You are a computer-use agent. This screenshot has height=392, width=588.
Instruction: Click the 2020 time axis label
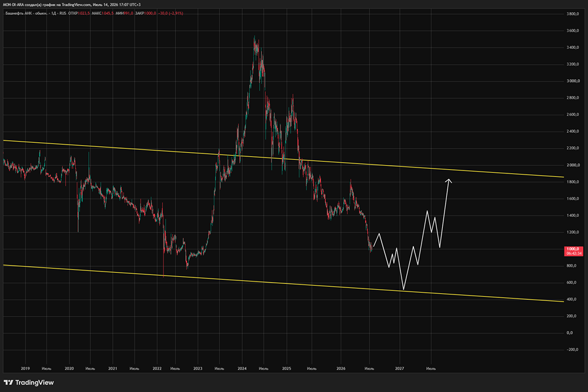[x=69, y=368]
